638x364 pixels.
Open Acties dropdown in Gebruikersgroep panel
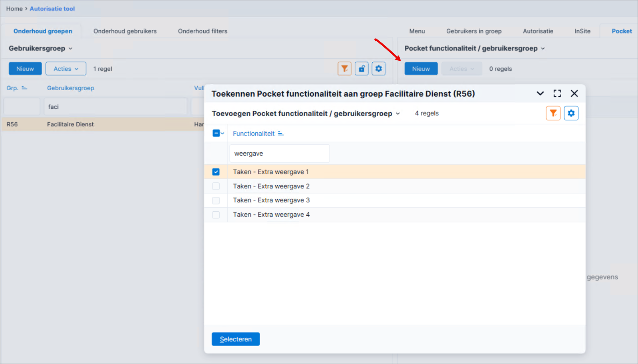[x=66, y=69]
